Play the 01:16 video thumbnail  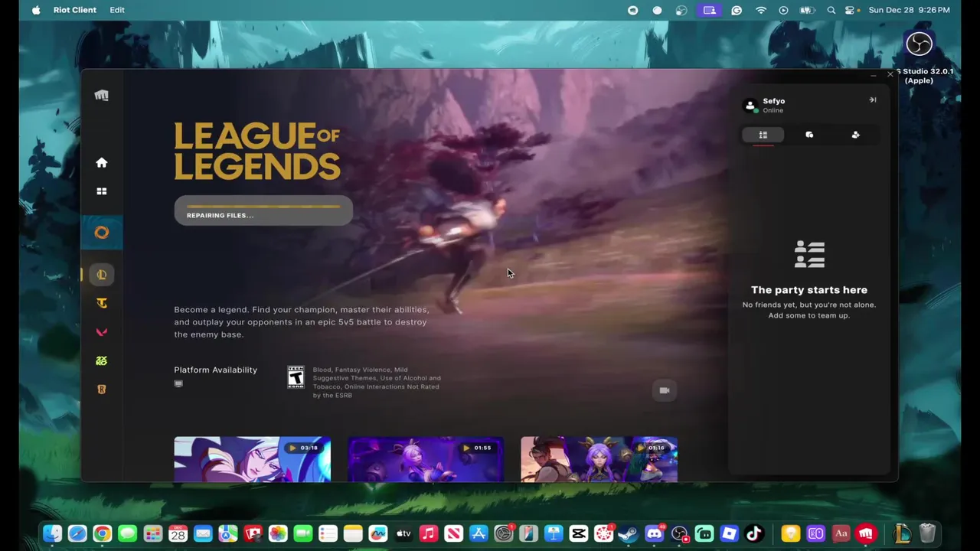click(x=599, y=459)
